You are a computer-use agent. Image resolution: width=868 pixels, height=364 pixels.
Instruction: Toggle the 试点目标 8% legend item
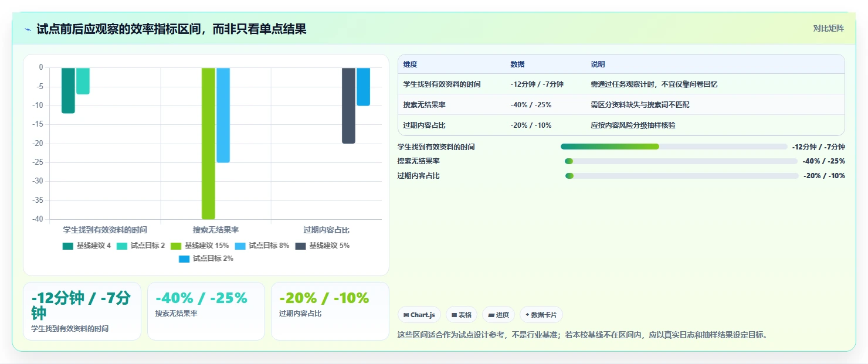262,246
